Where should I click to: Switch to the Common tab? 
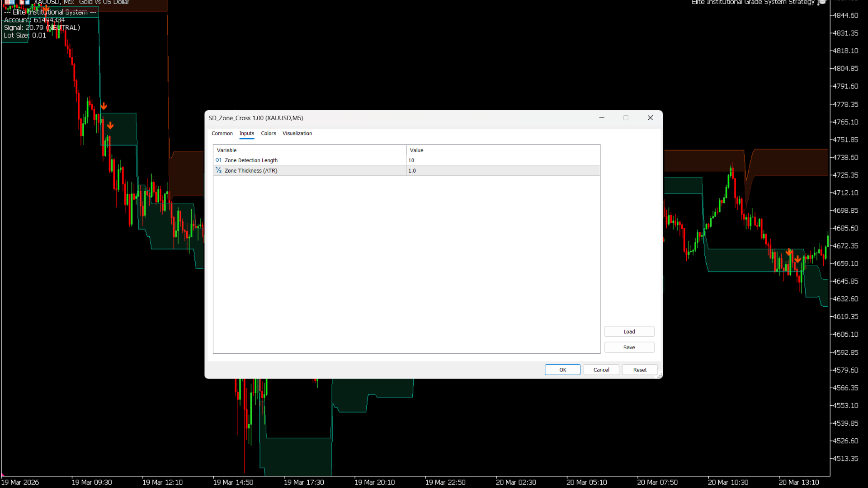click(222, 133)
